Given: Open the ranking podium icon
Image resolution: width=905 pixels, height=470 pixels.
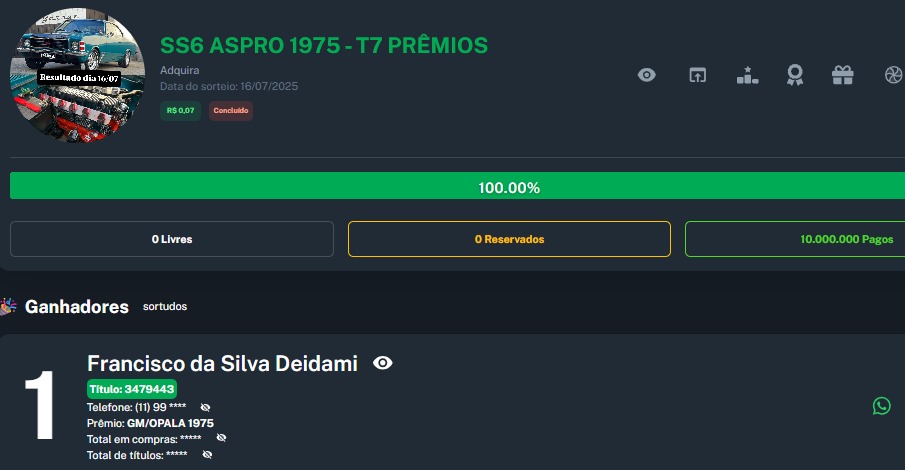Looking at the screenshot, I should tap(747, 75).
